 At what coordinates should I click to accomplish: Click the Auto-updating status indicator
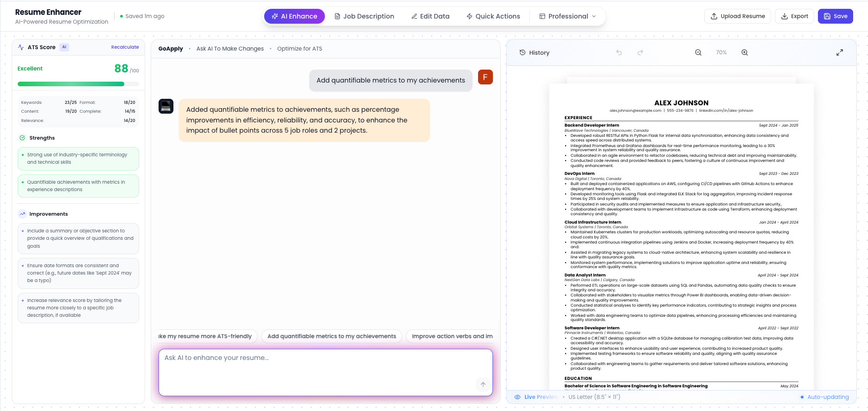pos(825,397)
